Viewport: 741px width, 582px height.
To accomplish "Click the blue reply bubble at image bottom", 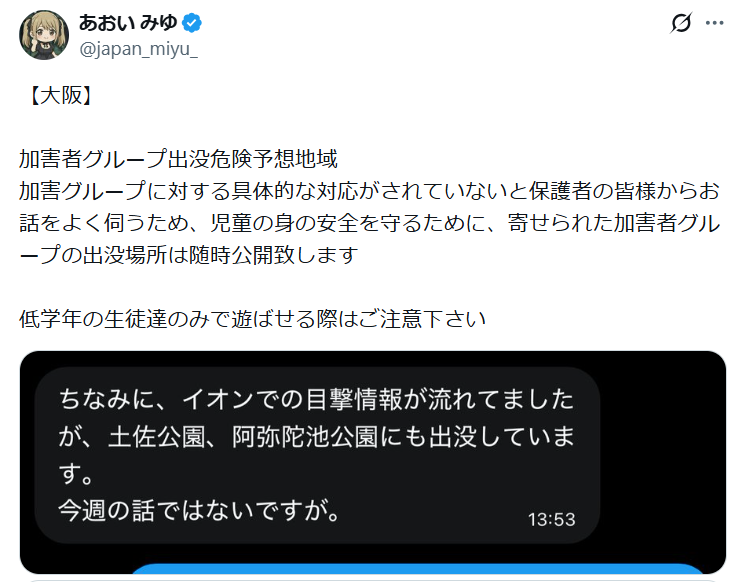I will [418, 568].
